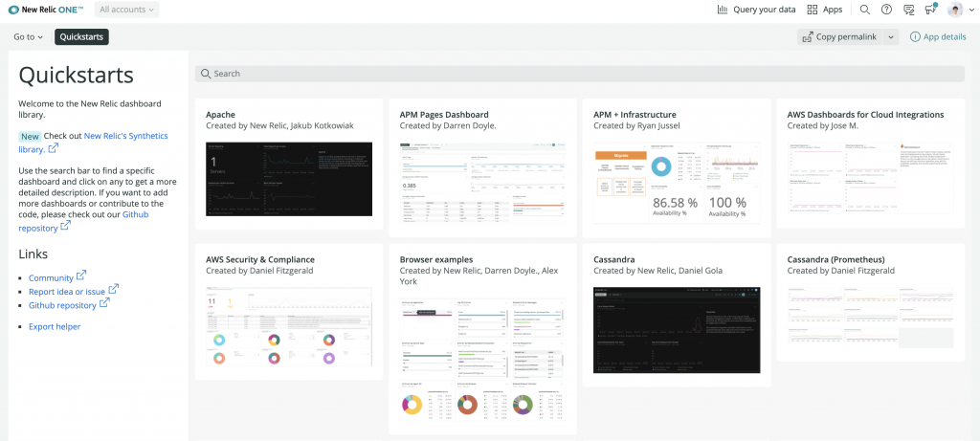This screenshot has height=441, width=980.
Task: Open the Cassandra dark dashboard thumbnail
Action: click(x=677, y=330)
